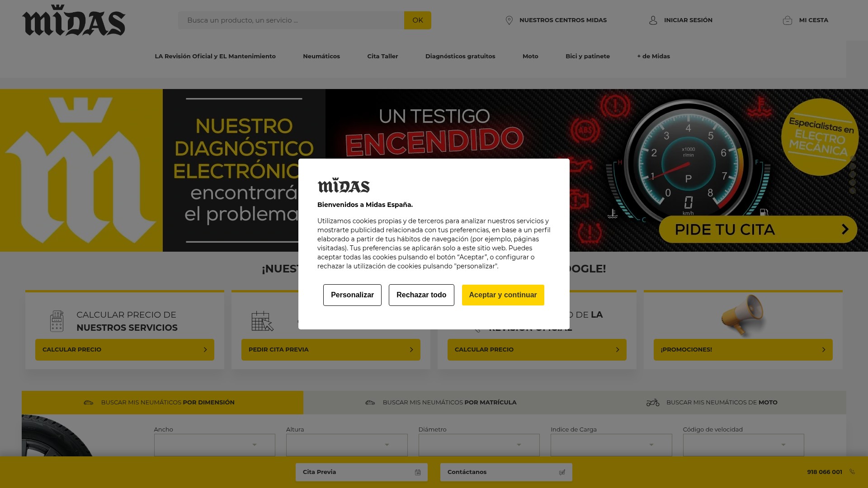
Task: Click the location pin icon for centros
Action: [x=509, y=20]
